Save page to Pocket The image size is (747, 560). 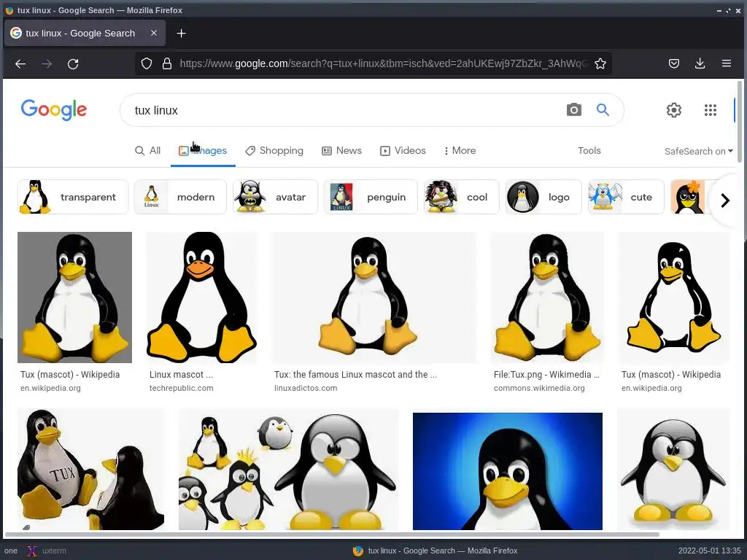pyautogui.click(x=673, y=63)
